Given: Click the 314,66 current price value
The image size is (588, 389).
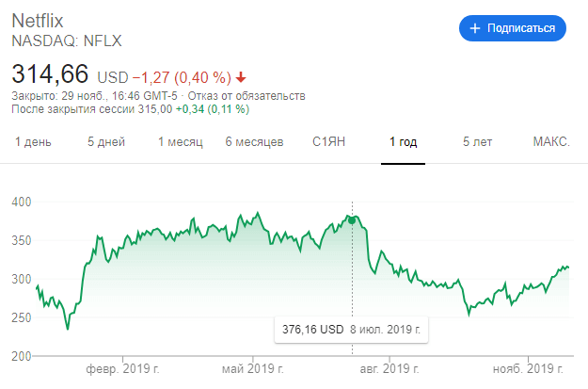Looking at the screenshot, I should pos(50,73).
